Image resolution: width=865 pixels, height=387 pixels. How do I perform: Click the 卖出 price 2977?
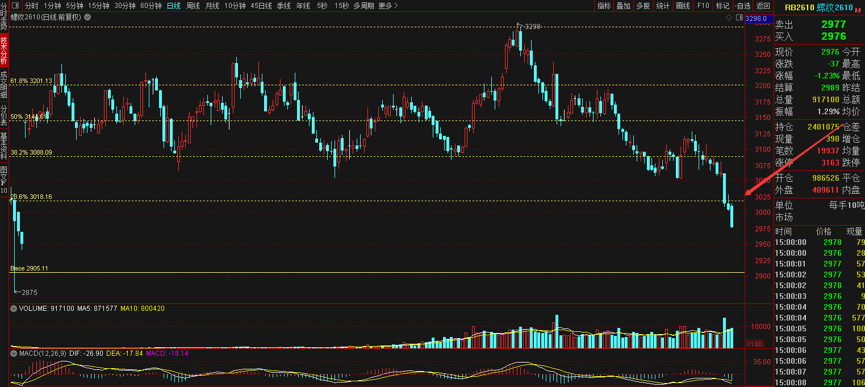pos(833,24)
